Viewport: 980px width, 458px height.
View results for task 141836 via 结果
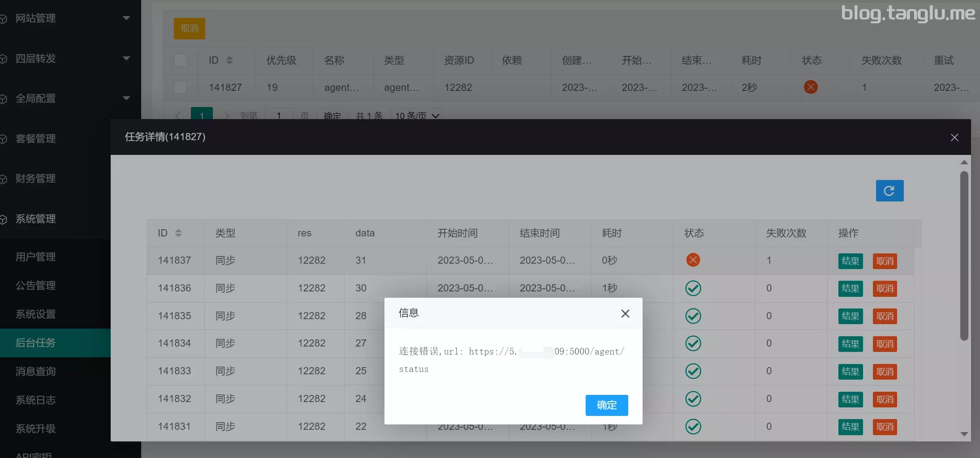(850, 288)
